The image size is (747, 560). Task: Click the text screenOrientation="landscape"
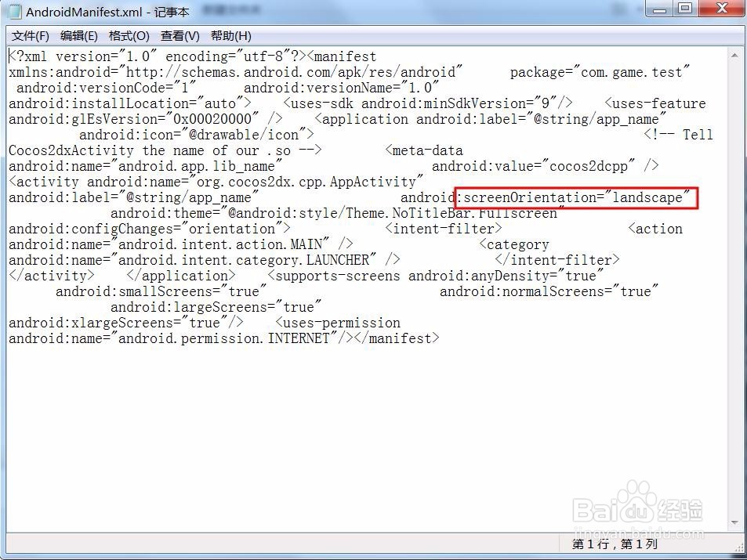(576, 197)
